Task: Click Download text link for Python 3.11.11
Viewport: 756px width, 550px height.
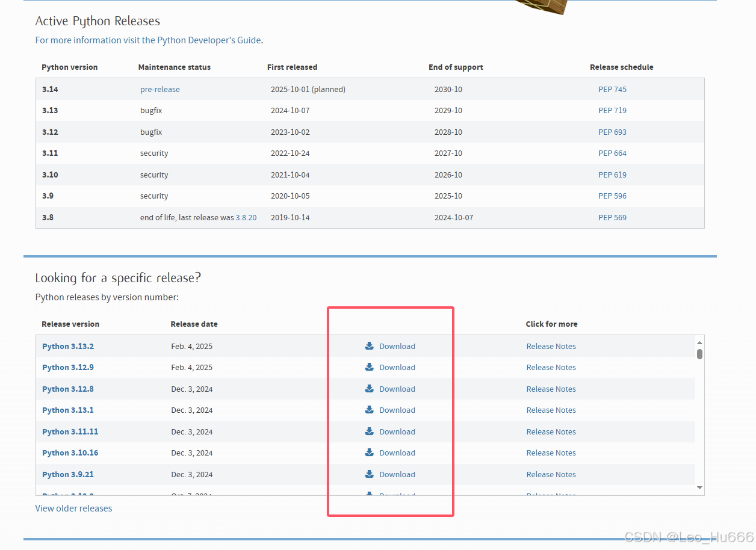Action: (397, 431)
